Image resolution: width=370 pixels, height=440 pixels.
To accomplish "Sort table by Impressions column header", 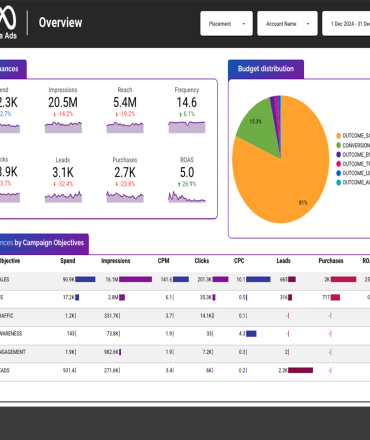I will click(x=115, y=261).
